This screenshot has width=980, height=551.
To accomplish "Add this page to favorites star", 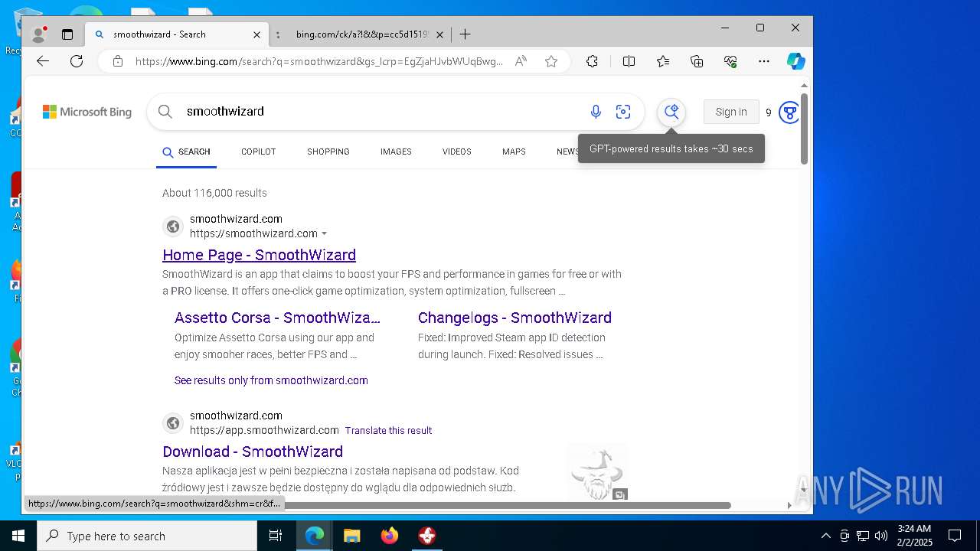I will pos(551,61).
